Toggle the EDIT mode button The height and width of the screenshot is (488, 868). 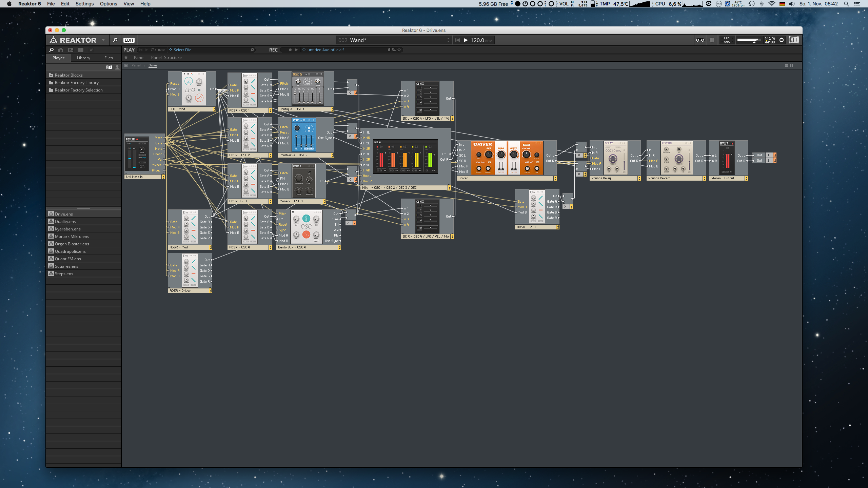[129, 40]
